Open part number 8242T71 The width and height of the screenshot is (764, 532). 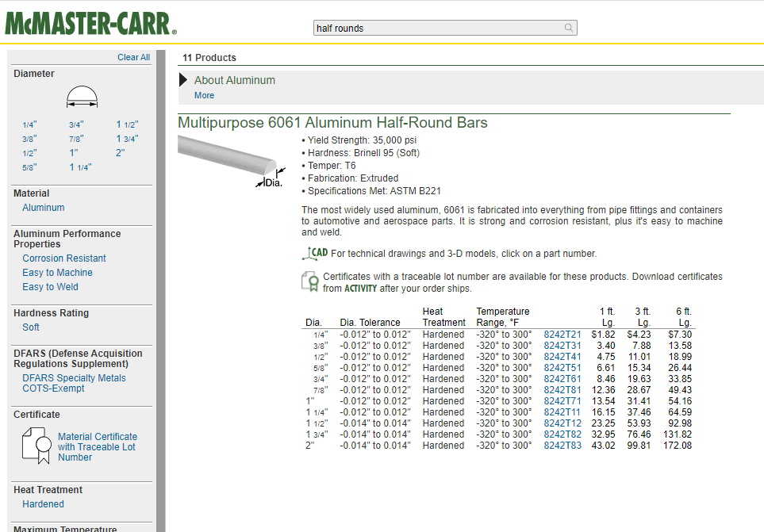point(562,401)
